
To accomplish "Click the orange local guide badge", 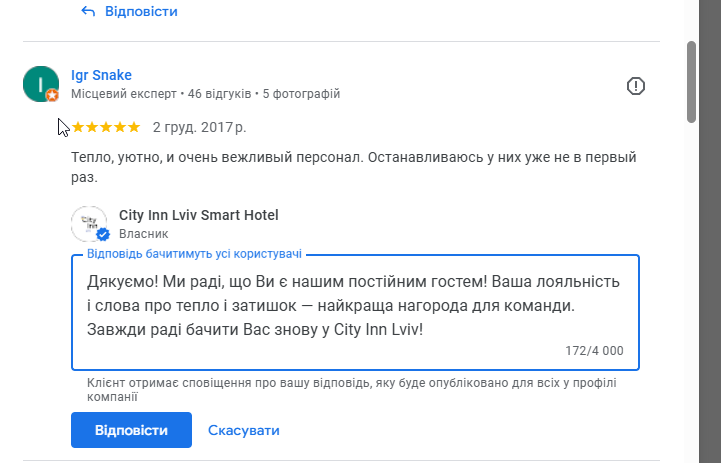I will click(53, 95).
